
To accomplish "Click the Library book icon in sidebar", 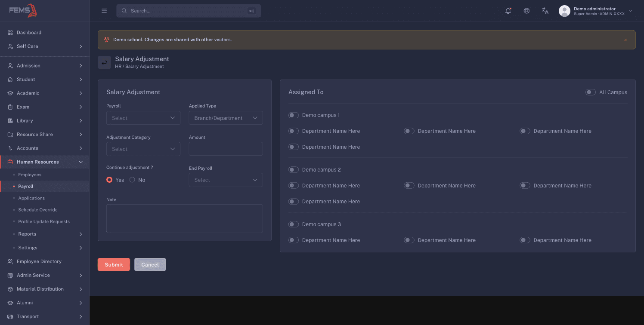I will pyautogui.click(x=10, y=121).
